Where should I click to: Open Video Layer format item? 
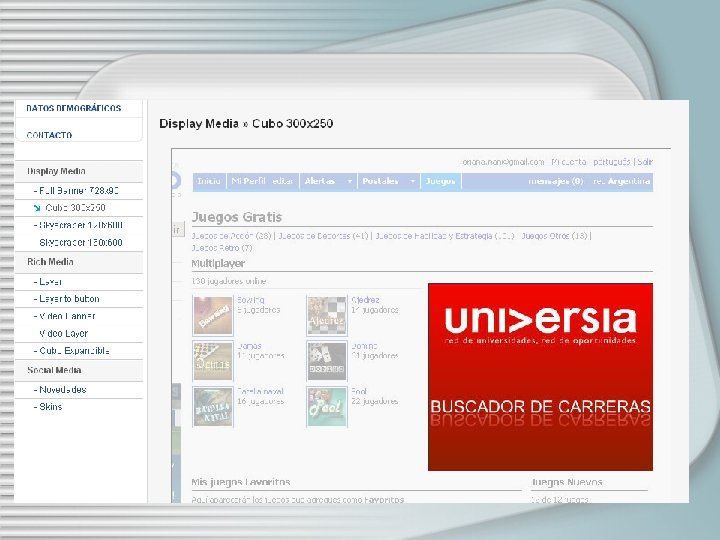pos(63,333)
